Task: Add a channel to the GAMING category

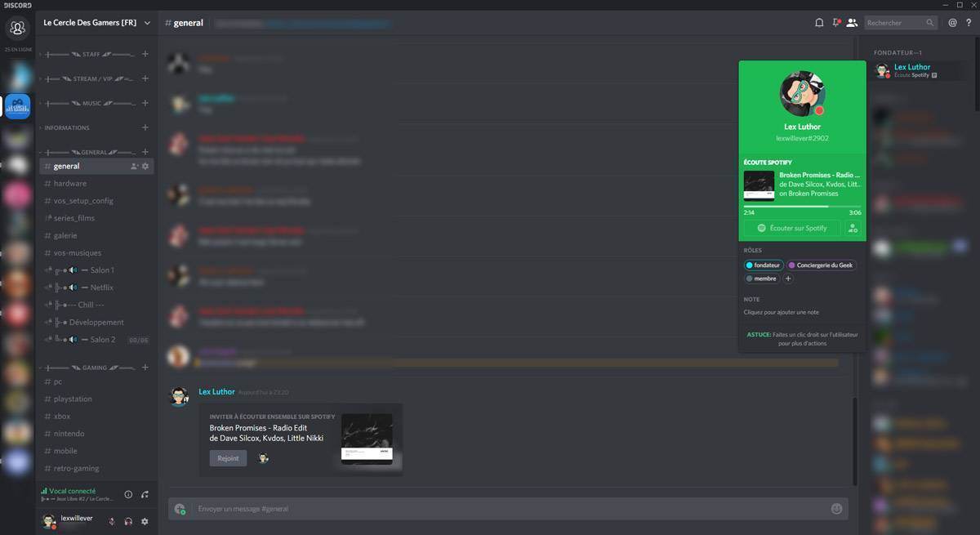Action: click(145, 368)
